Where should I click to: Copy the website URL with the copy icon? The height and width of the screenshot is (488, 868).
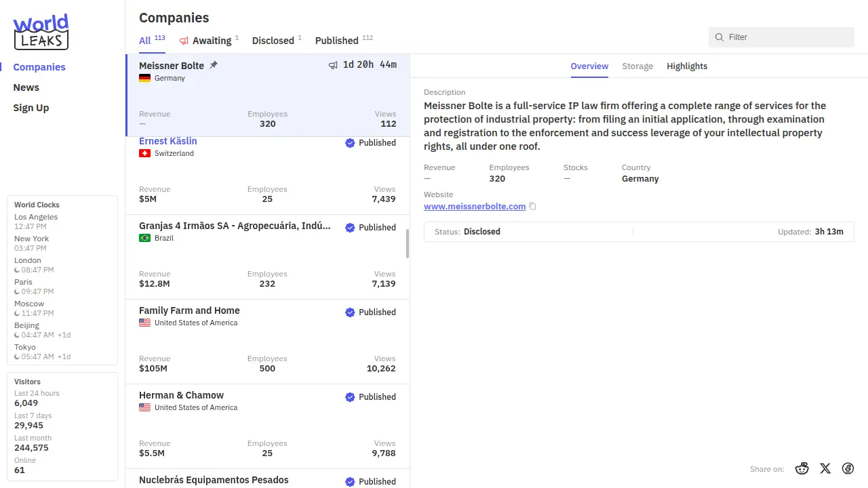point(533,206)
